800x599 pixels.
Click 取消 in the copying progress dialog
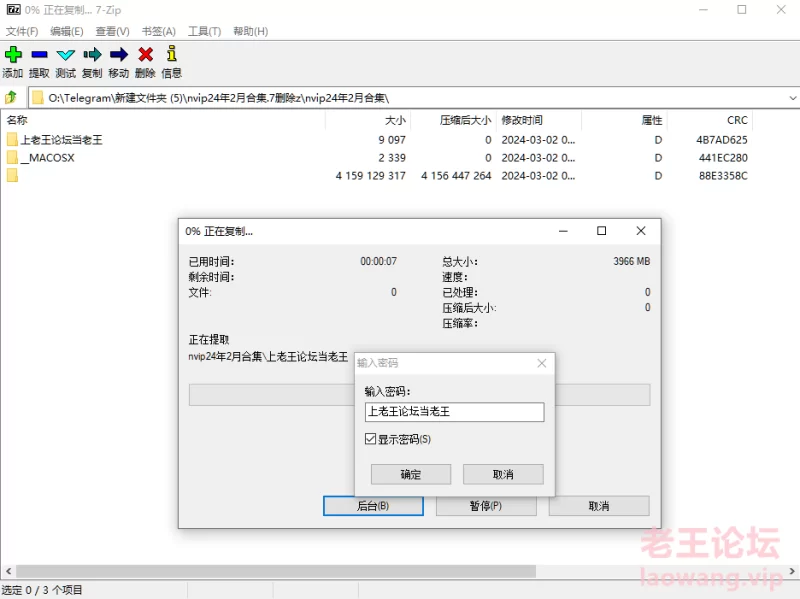599,506
